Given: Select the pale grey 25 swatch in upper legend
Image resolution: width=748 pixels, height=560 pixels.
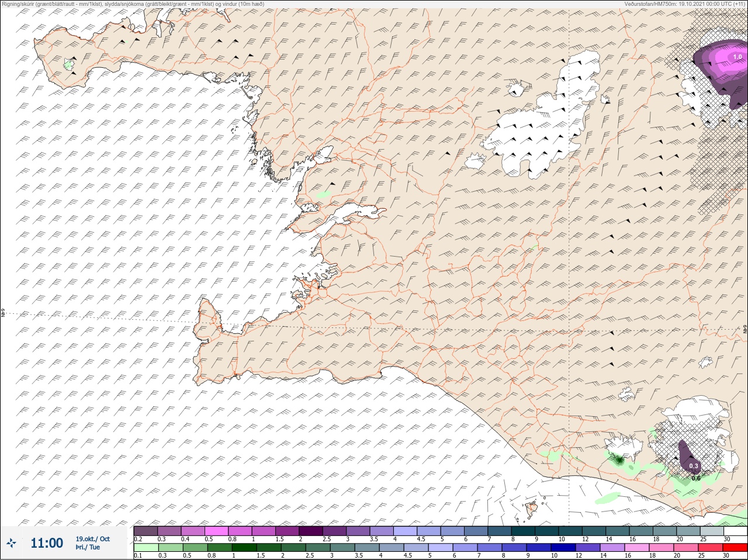Looking at the screenshot, I should pyautogui.click(x=711, y=531).
